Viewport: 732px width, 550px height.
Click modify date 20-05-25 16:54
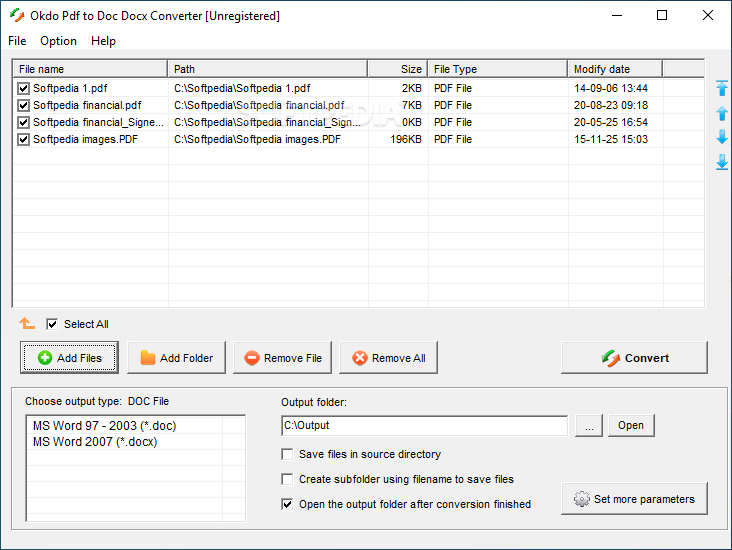[x=611, y=122]
